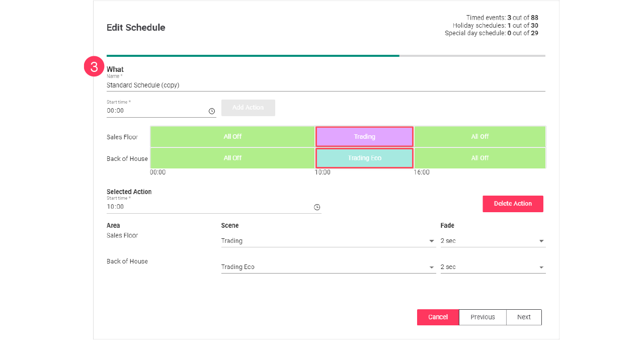Click Delete Action to remove the selected action
Screen dimensions: 644x353
[513, 204]
